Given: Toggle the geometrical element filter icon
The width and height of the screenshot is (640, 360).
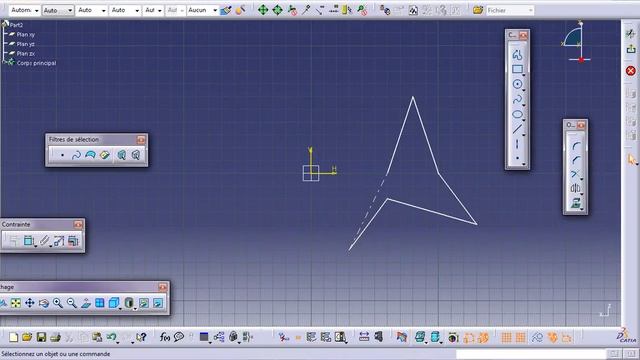Looking at the screenshot, I should coord(136,155).
